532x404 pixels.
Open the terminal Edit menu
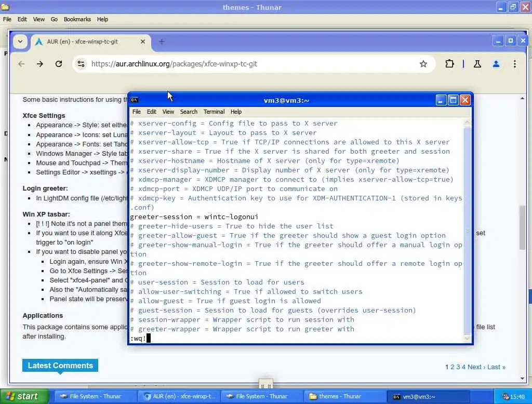pos(151,112)
